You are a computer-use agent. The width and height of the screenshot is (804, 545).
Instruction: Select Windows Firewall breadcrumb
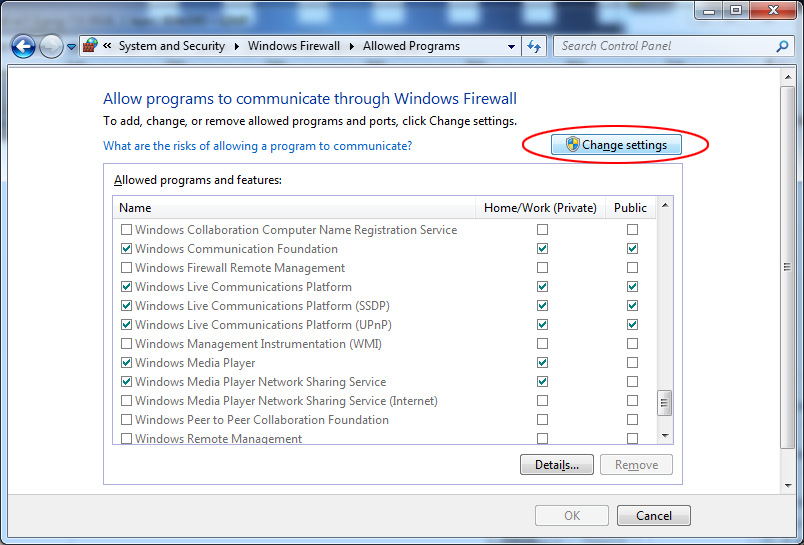click(294, 46)
